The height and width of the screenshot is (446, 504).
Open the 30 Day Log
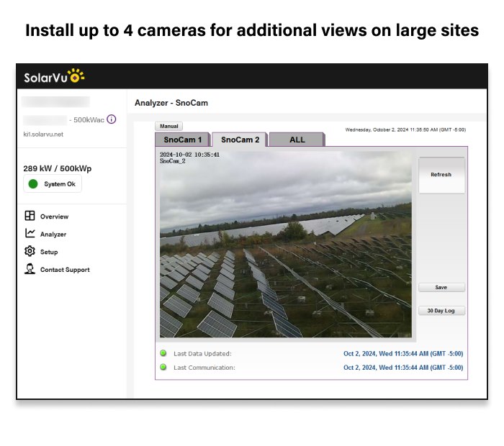click(441, 311)
